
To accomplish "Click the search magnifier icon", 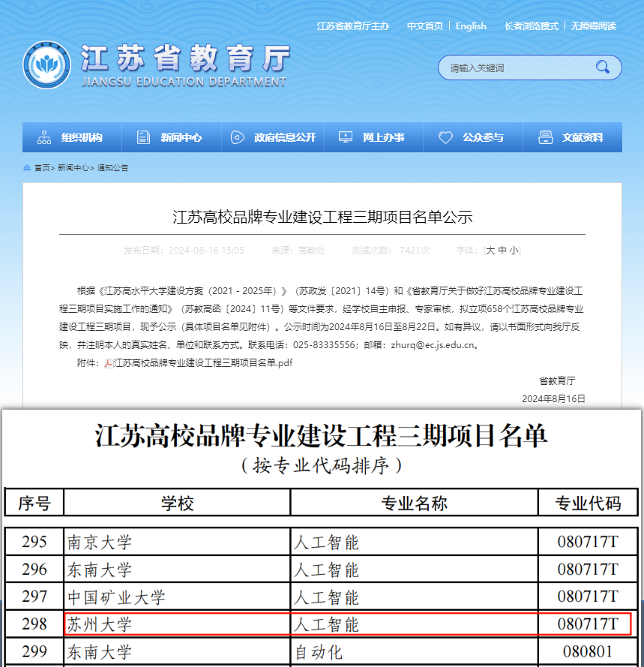I will click(602, 68).
